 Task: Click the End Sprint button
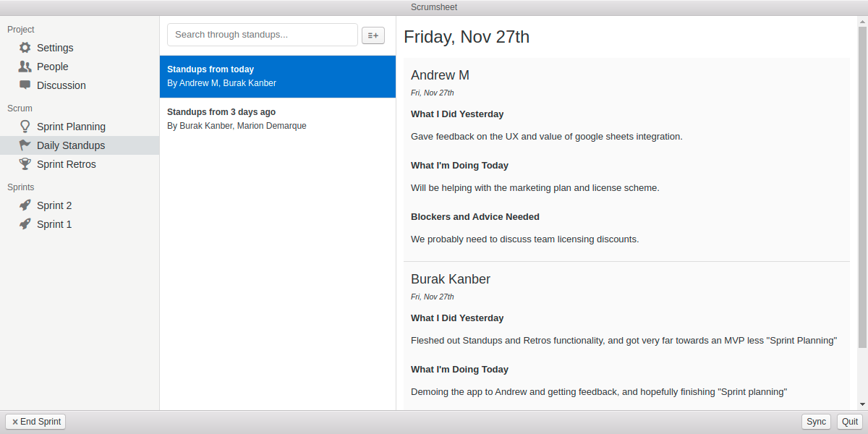35,422
